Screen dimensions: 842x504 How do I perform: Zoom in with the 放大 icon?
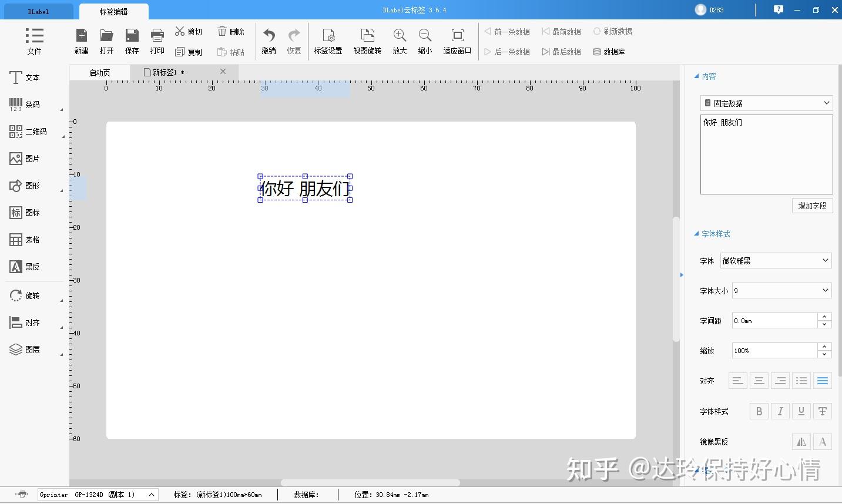tap(399, 41)
